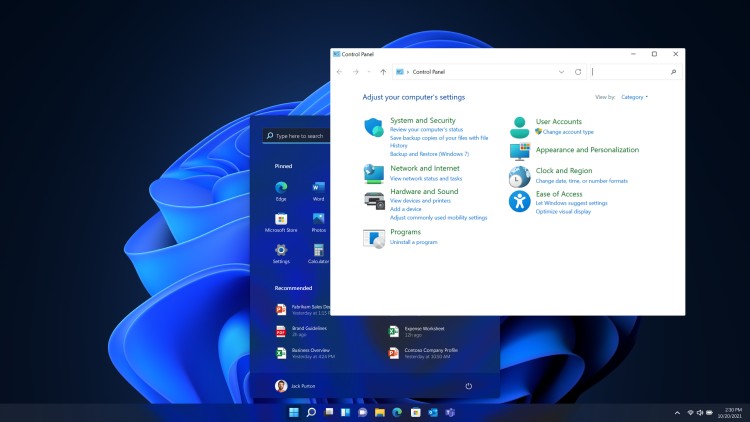
Task: Expand the address bar history dropdown
Action: (561, 72)
